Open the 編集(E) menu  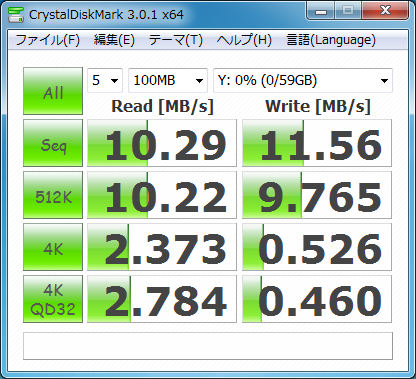click(114, 40)
